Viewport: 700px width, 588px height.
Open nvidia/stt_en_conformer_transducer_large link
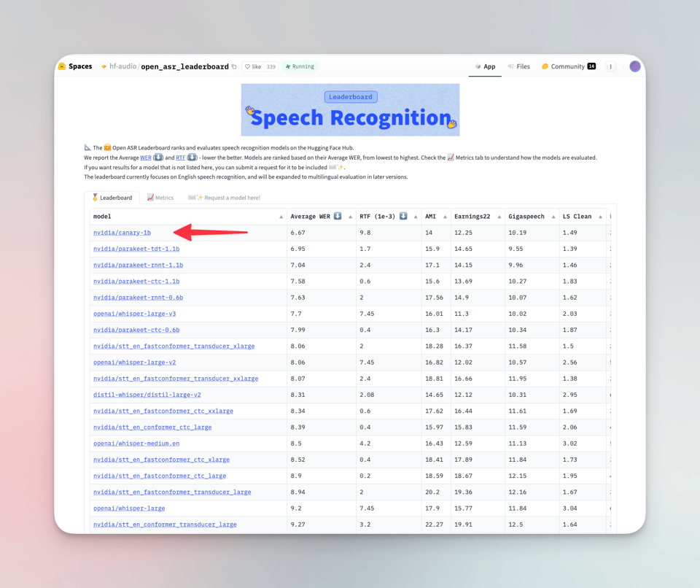pos(165,525)
